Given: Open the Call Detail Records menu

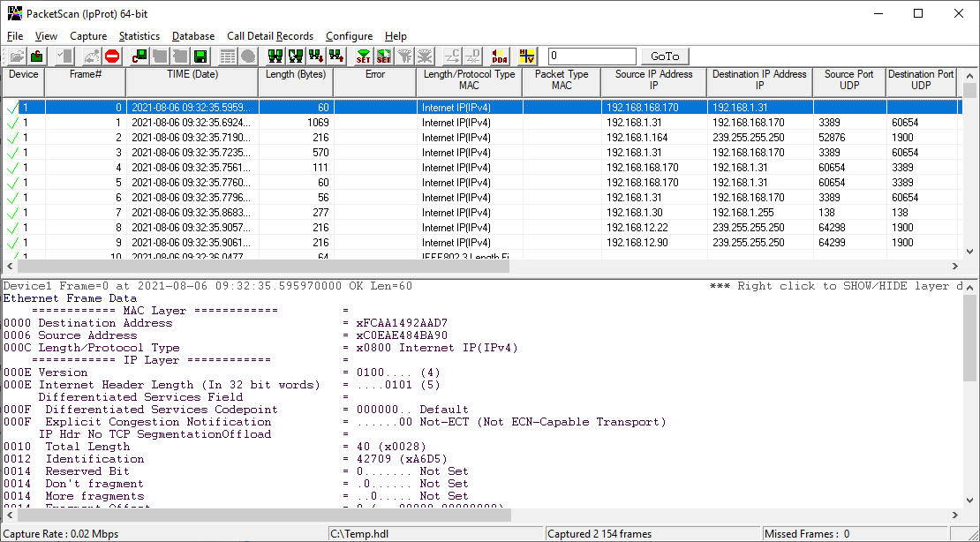Looking at the screenshot, I should [x=270, y=36].
